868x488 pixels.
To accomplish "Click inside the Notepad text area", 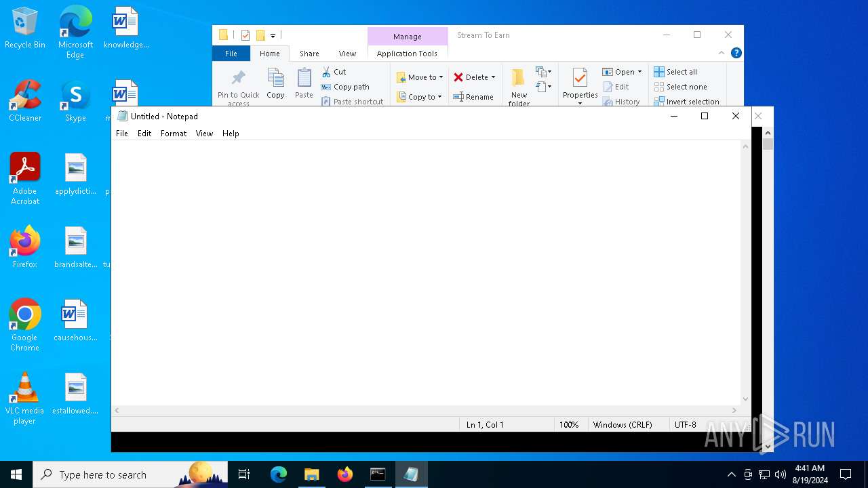I will tap(426, 272).
